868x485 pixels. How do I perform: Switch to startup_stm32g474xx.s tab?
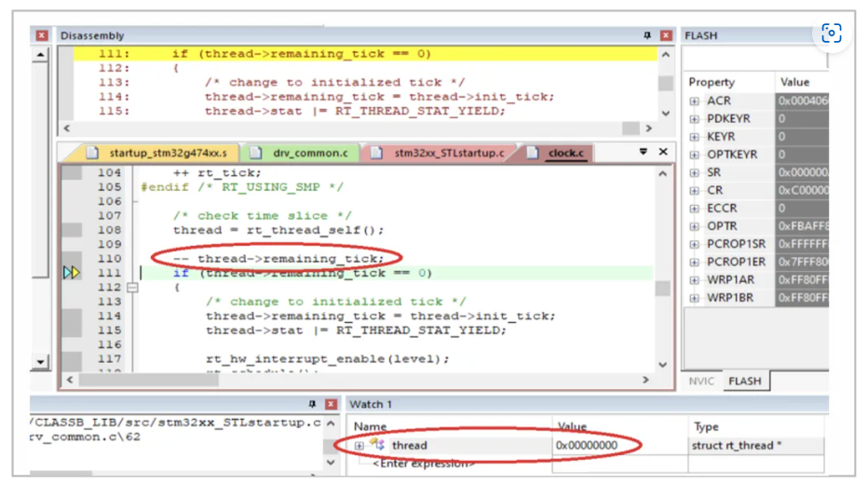tap(160, 153)
